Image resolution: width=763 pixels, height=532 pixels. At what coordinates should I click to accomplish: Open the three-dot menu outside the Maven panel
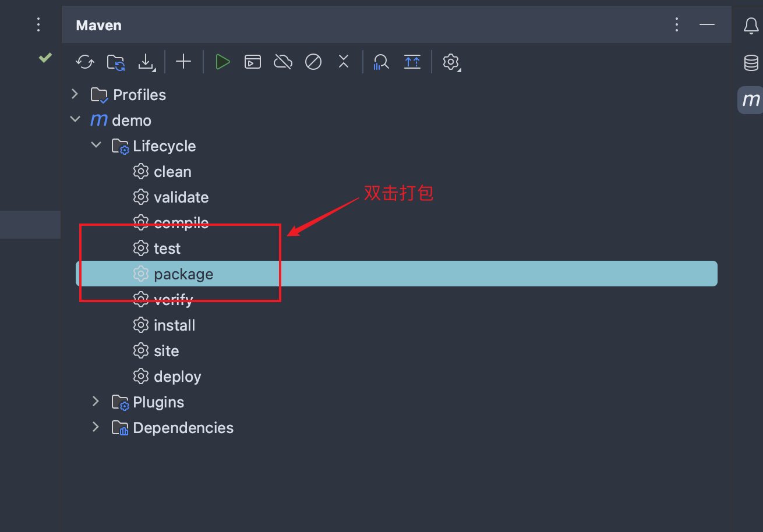pyautogui.click(x=38, y=24)
